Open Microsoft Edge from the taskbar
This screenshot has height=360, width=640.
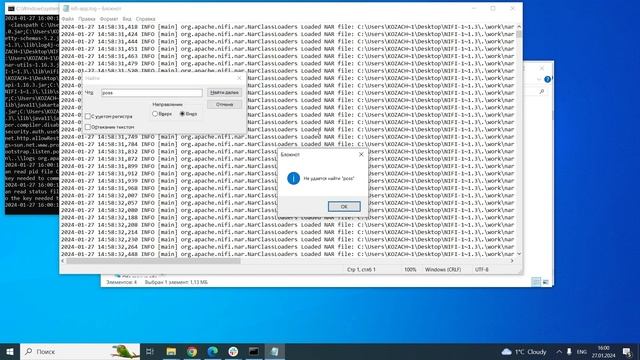(213, 351)
